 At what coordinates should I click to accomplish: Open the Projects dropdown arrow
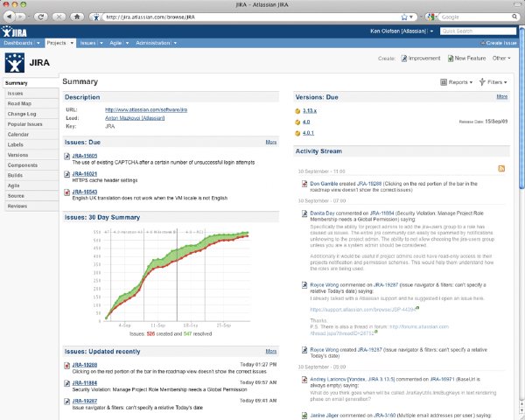click(x=72, y=43)
